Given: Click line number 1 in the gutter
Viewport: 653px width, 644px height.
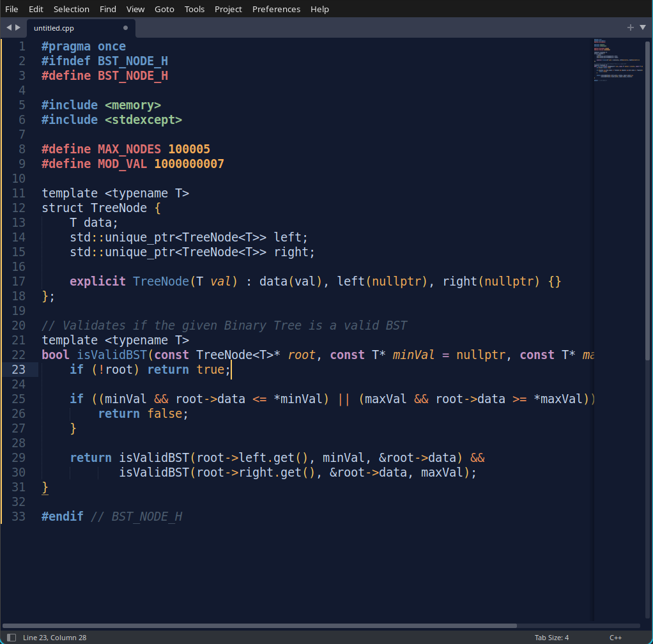Looking at the screenshot, I should (22, 46).
